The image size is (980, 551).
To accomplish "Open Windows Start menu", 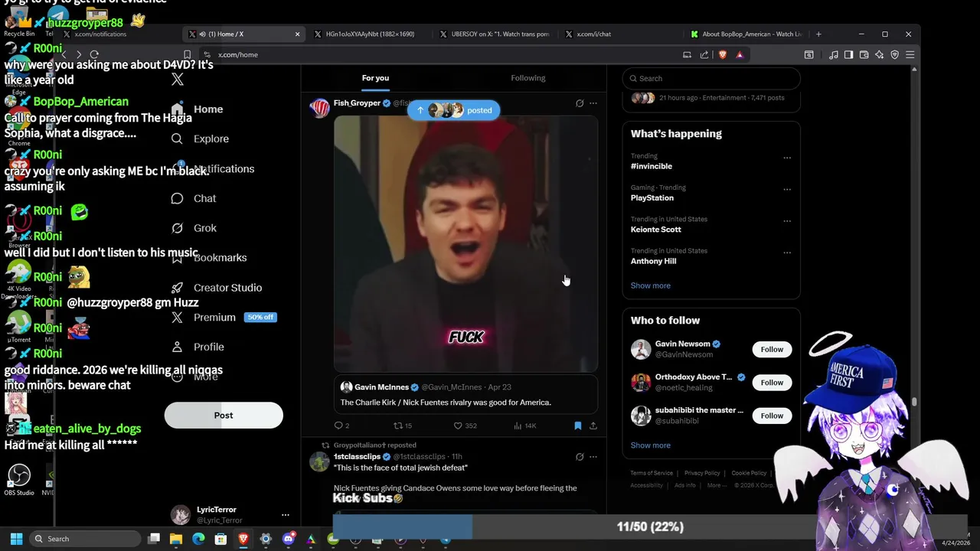I will (x=16, y=539).
